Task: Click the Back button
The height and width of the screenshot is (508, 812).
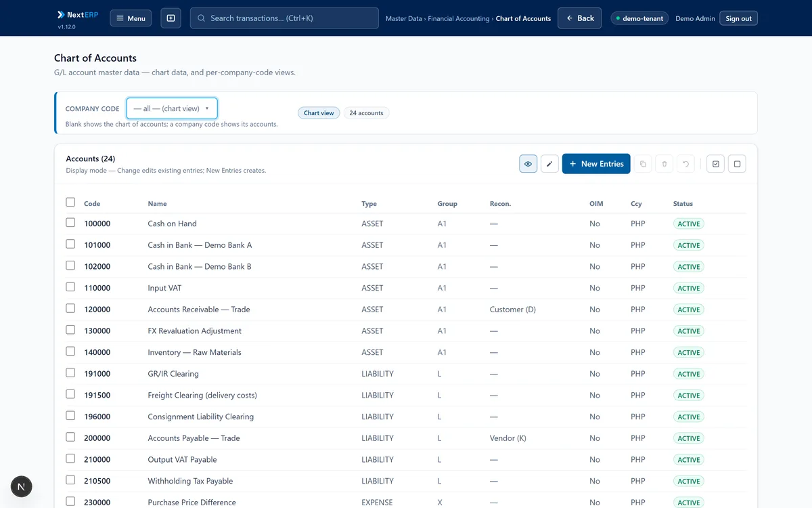Action: pos(580,18)
